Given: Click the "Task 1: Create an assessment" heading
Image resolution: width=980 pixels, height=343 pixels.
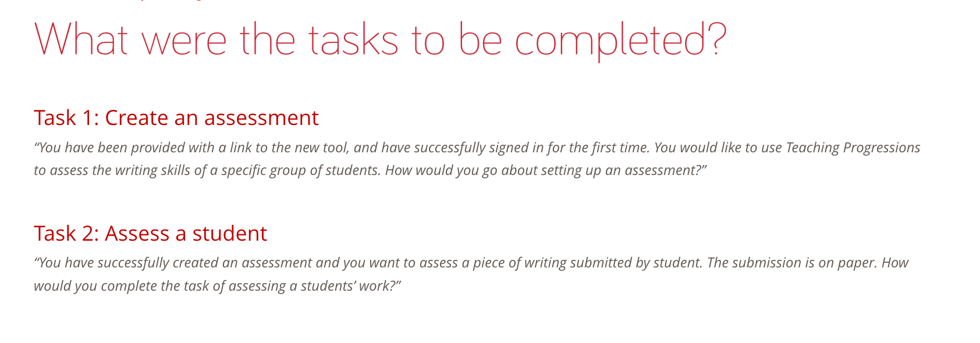Looking at the screenshot, I should click(176, 118).
